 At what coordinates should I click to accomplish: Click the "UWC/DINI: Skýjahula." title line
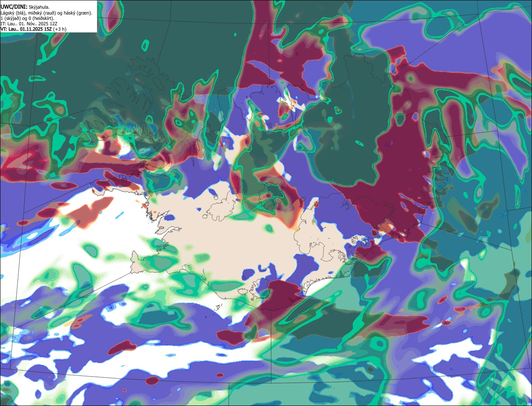[25, 7]
